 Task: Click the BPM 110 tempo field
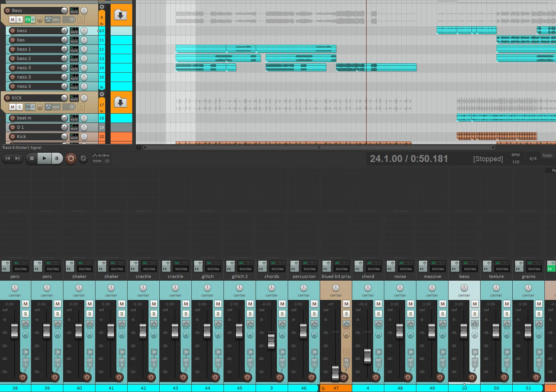516,159
